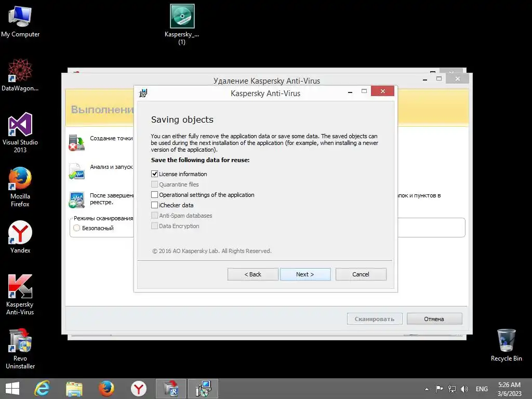Viewport: 532px width, 399px height.
Task: Open the My Computer desktop icon
Action: [x=20, y=22]
